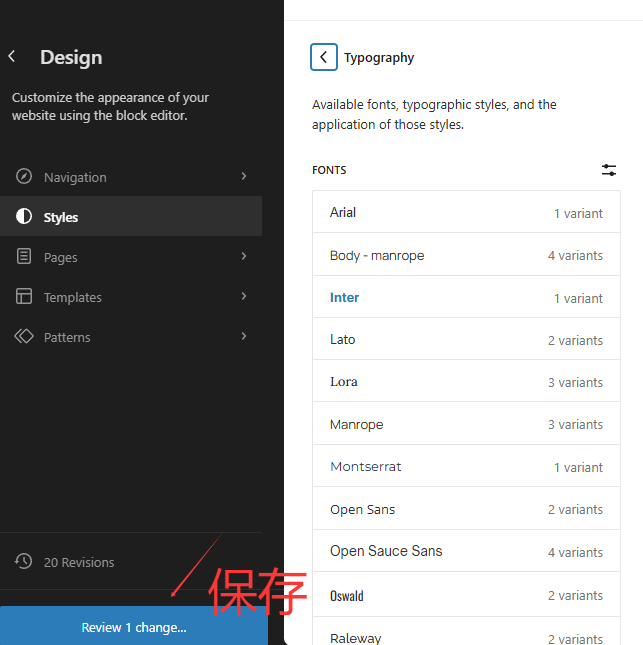
Task: Choose Montserrat from the fonts list
Action: point(466,467)
